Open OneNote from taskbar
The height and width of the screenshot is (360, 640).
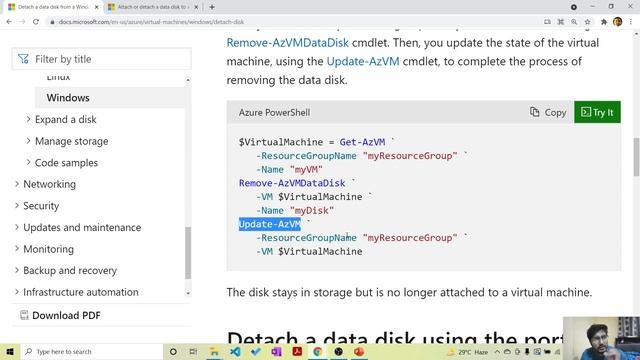(x=276, y=352)
